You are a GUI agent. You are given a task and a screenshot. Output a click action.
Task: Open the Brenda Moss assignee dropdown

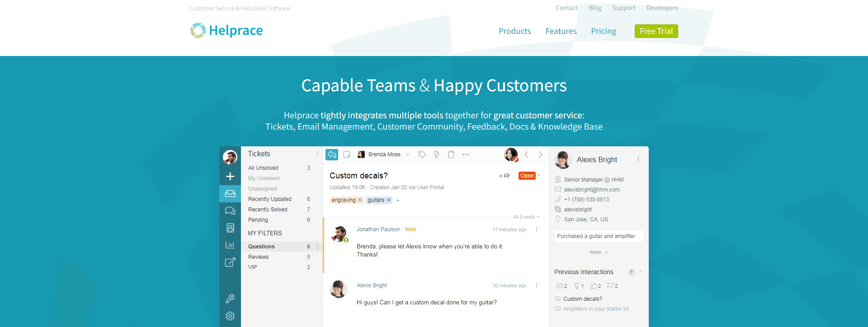click(x=384, y=154)
